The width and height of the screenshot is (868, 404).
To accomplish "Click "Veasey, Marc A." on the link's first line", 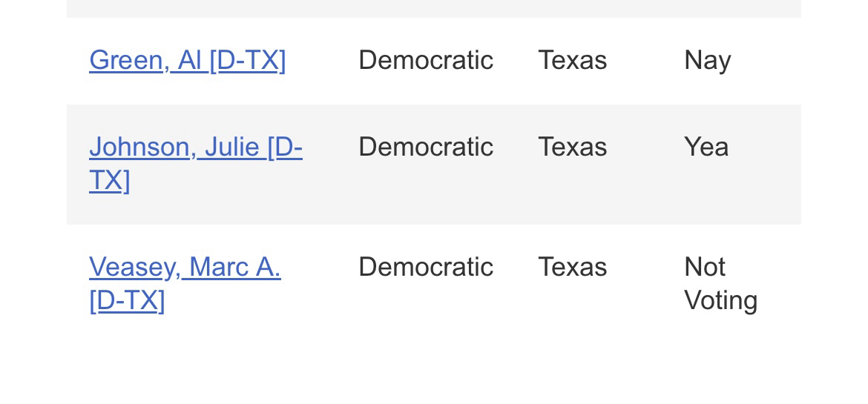I will click(185, 267).
